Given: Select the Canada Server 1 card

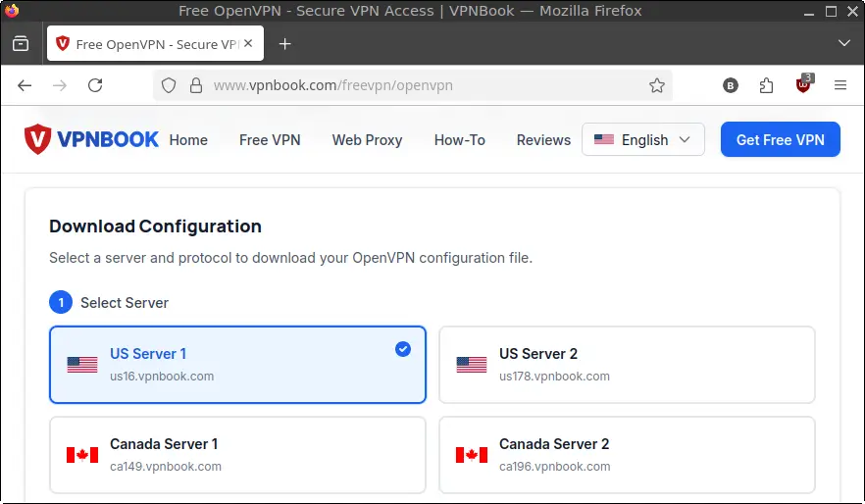Looking at the screenshot, I should click(x=237, y=454).
